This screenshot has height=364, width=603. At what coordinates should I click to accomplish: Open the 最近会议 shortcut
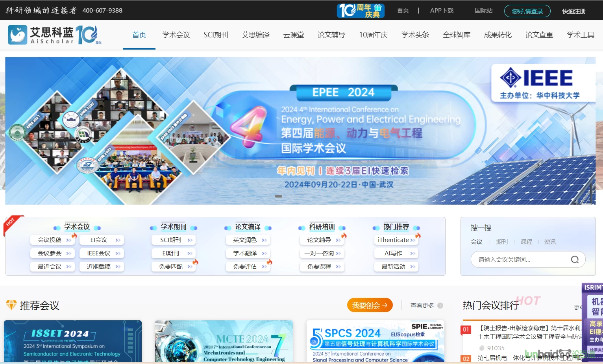pyautogui.click(x=52, y=266)
